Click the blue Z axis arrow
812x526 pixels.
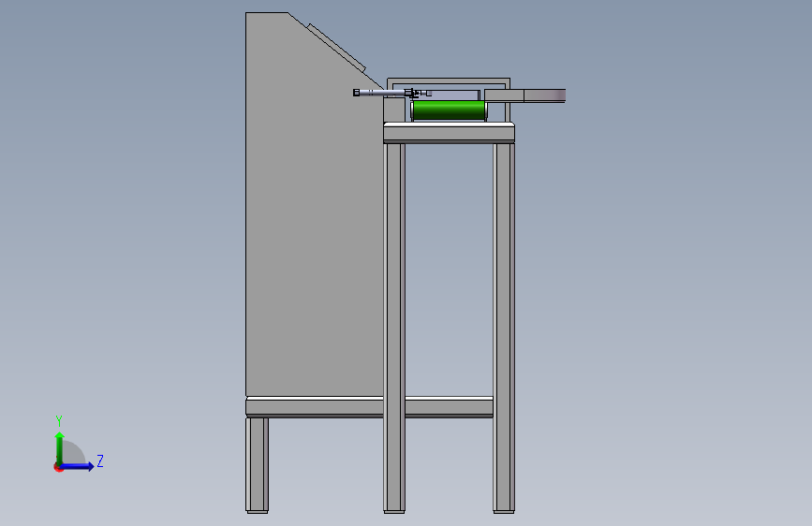[78, 466]
